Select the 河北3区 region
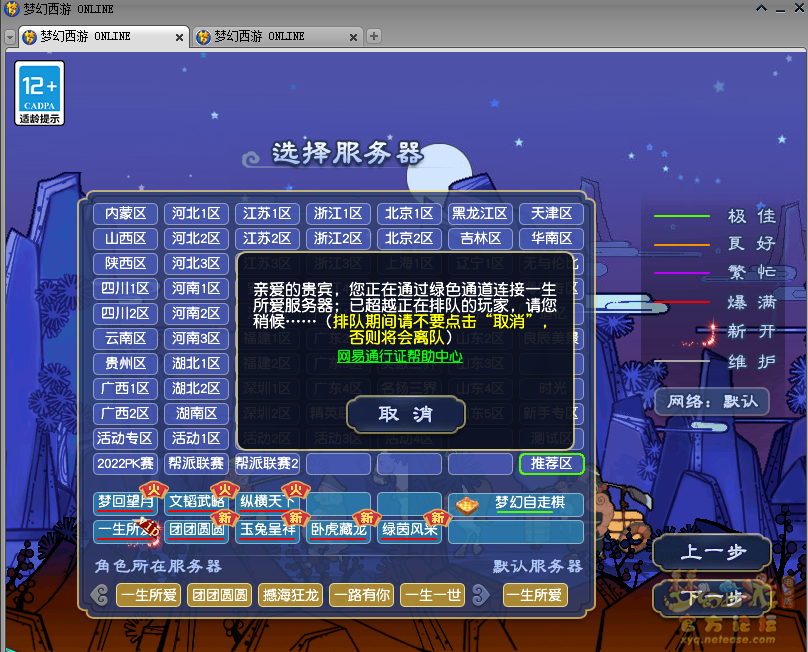This screenshot has height=652, width=808. pyautogui.click(x=196, y=263)
